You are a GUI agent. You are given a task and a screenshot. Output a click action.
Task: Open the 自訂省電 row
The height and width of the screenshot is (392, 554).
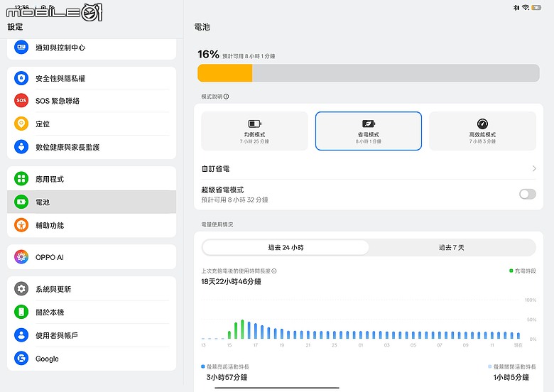(369, 168)
